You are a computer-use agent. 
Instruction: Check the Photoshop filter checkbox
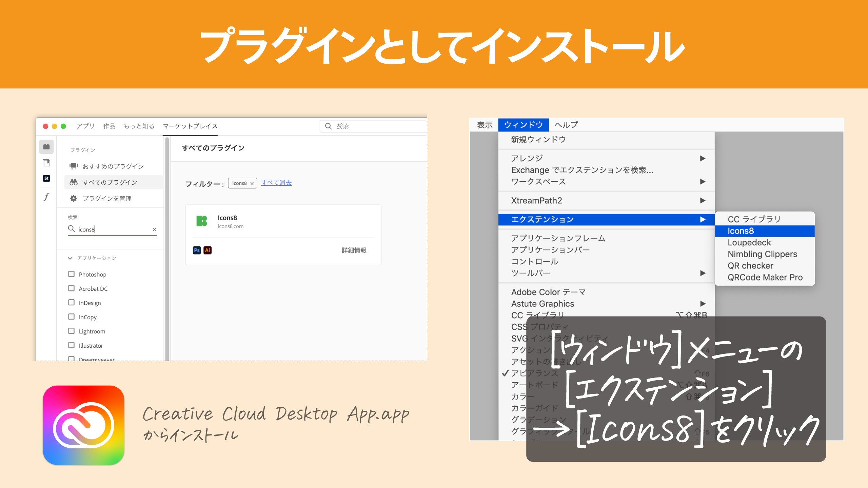click(71, 274)
